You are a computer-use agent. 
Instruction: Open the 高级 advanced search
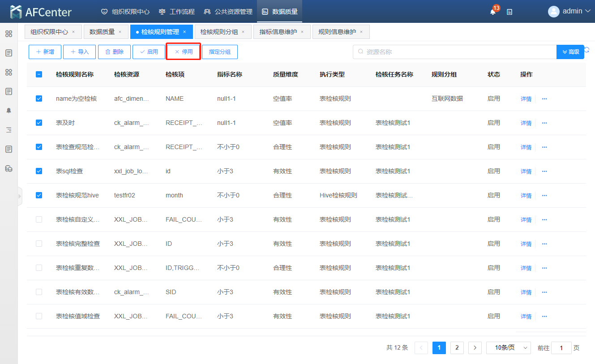click(x=570, y=52)
